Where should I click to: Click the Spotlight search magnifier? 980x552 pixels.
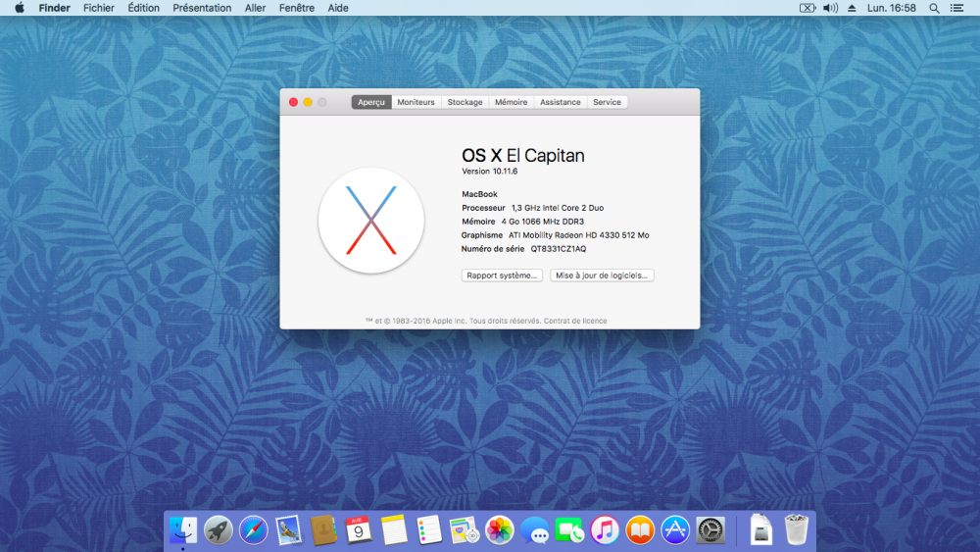[x=934, y=8]
